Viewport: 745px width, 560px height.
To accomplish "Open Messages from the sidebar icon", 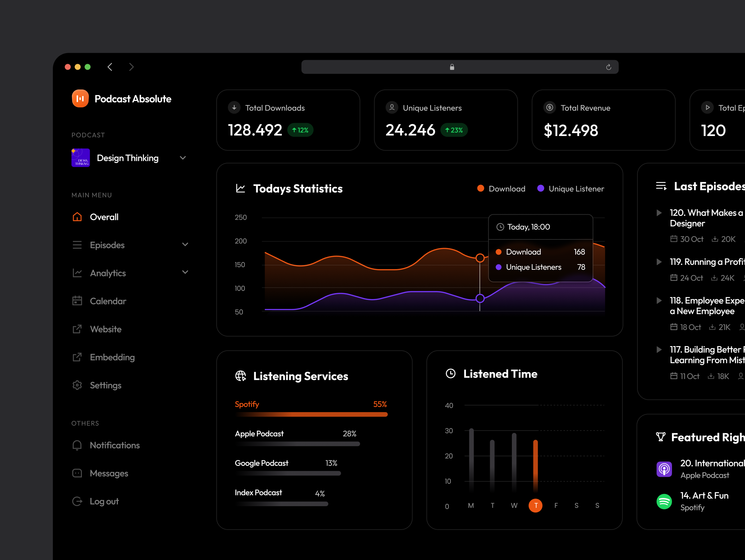I will pos(77,473).
